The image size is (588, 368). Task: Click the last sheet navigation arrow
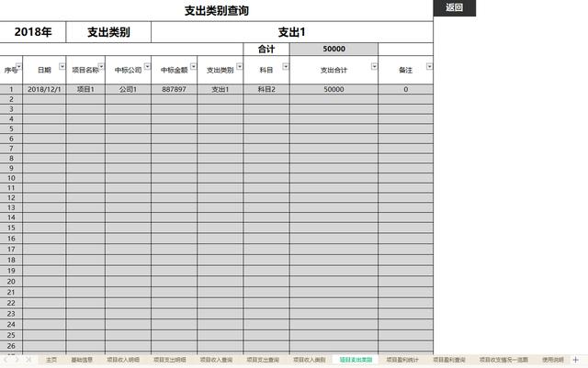point(28,360)
